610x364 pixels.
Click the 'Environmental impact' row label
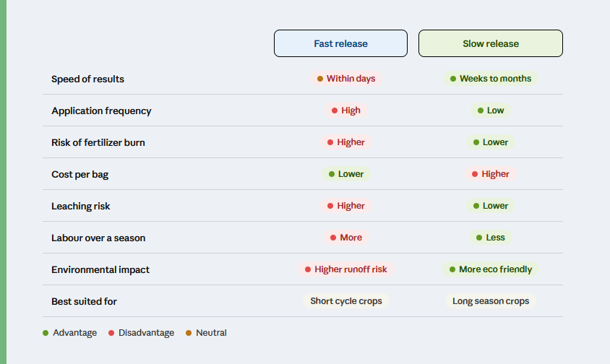click(x=100, y=269)
